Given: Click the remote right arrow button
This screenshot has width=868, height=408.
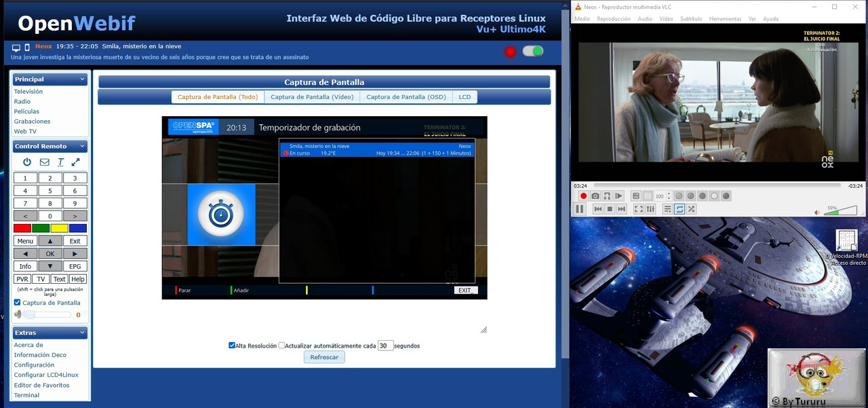Looking at the screenshot, I should click(x=75, y=254).
